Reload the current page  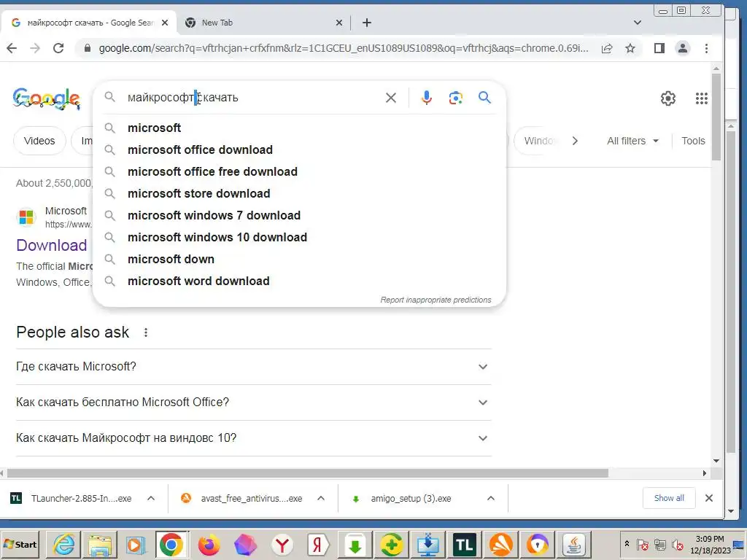(x=58, y=48)
